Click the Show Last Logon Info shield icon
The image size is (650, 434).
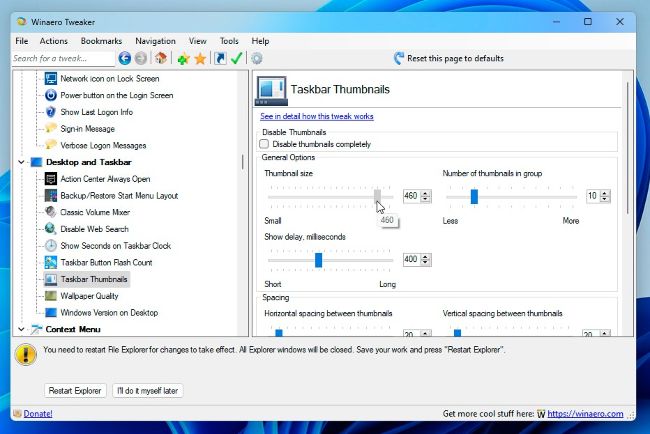pyautogui.click(x=51, y=112)
